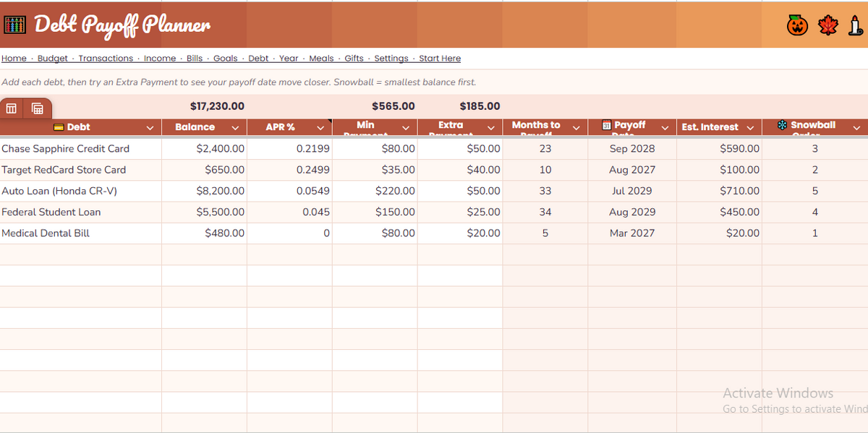Open the Est. Interest column filter dropdown
868x433 pixels.
pos(750,128)
